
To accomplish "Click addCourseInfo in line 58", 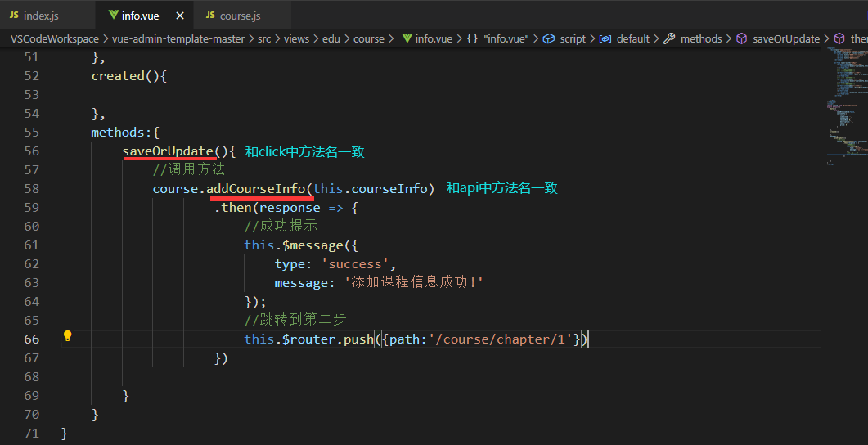I will (x=256, y=189).
